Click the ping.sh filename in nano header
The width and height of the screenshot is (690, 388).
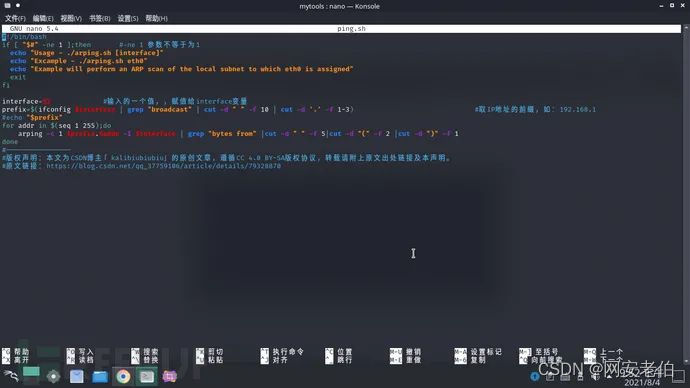pos(351,29)
